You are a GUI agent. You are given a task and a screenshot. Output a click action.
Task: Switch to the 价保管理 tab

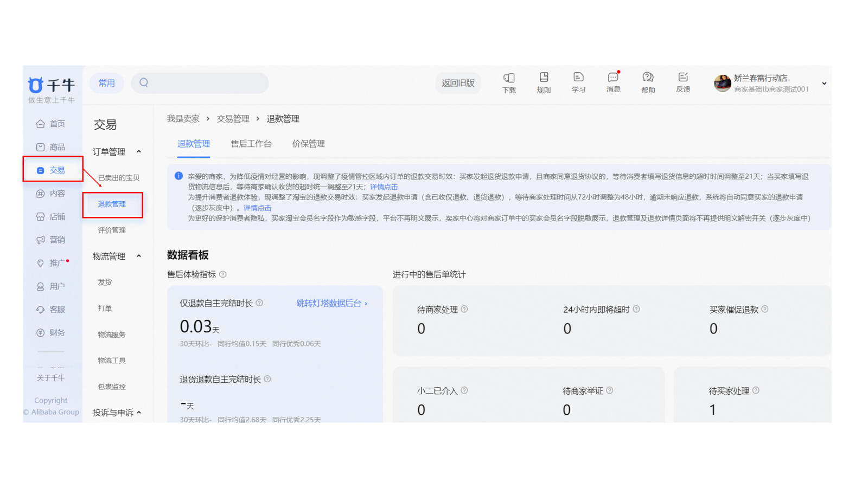point(308,144)
